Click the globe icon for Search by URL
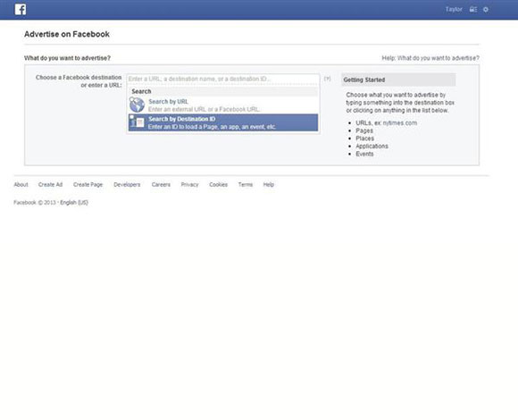The width and height of the screenshot is (518, 420). tap(137, 105)
